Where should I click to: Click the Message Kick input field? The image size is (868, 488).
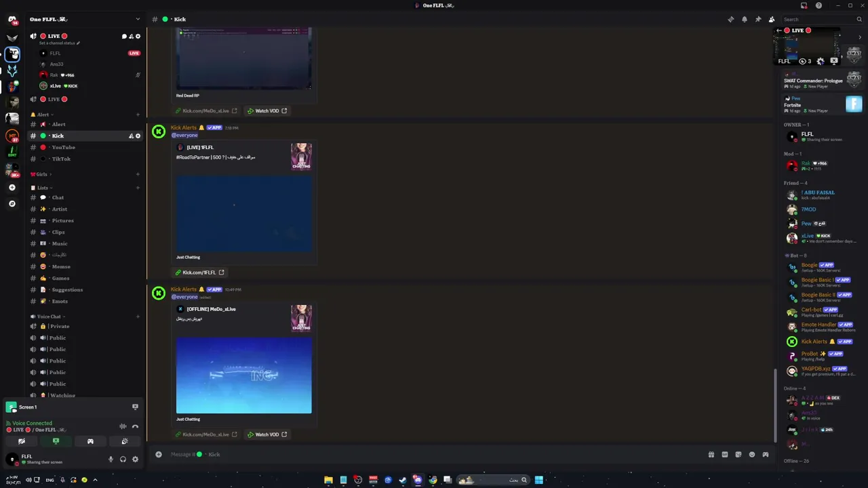(x=434, y=454)
